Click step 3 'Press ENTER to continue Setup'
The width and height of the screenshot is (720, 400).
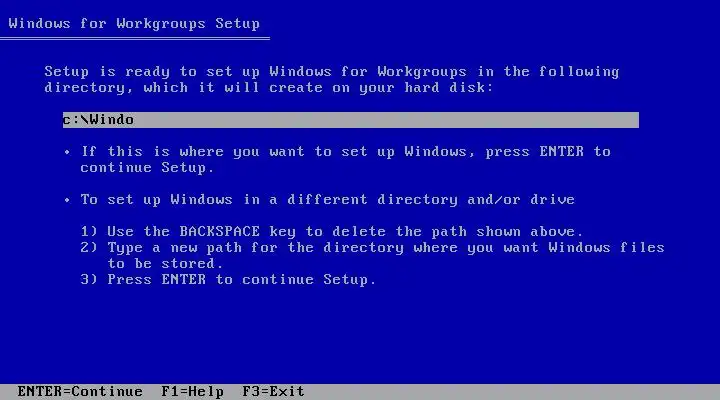[x=228, y=280]
